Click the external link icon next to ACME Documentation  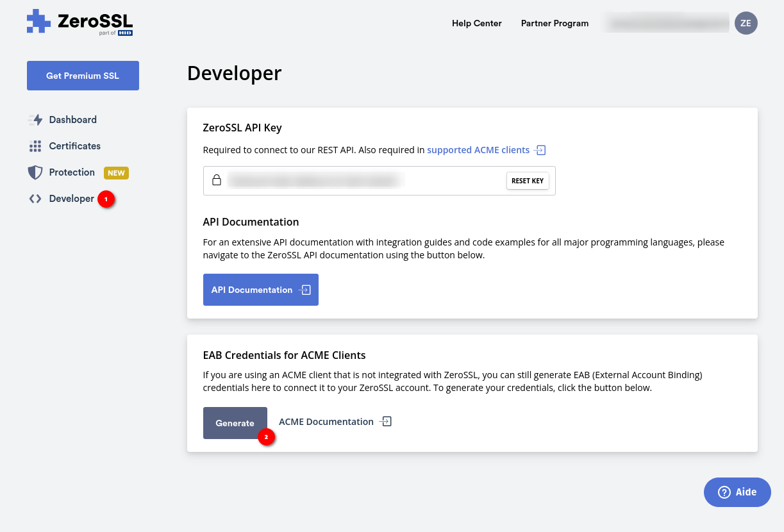(x=385, y=421)
